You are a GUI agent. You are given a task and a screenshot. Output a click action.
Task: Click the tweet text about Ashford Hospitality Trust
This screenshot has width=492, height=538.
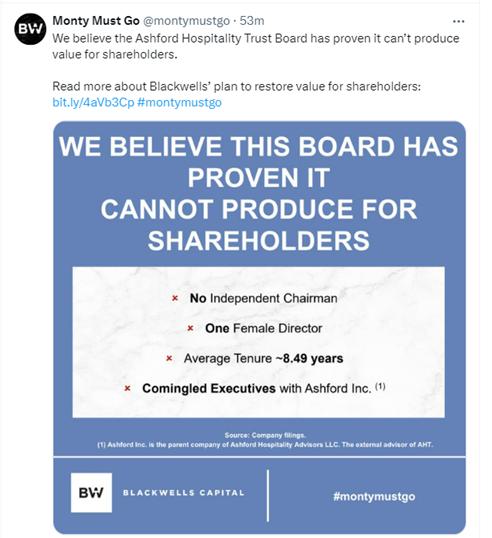pos(256,46)
